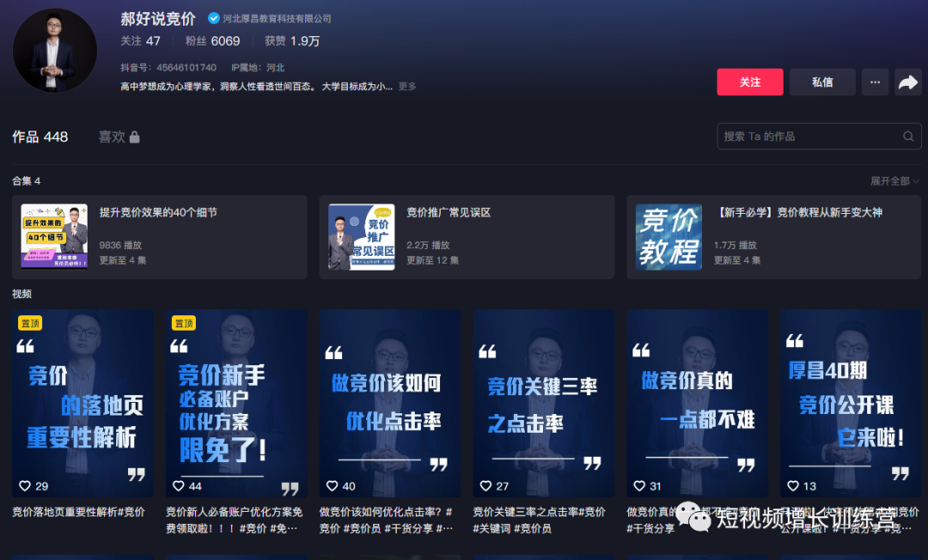This screenshot has height=560, width=928.
Task: Open collection 【新手必学】竞价教程从新手变大神
Action: (773, 237)
